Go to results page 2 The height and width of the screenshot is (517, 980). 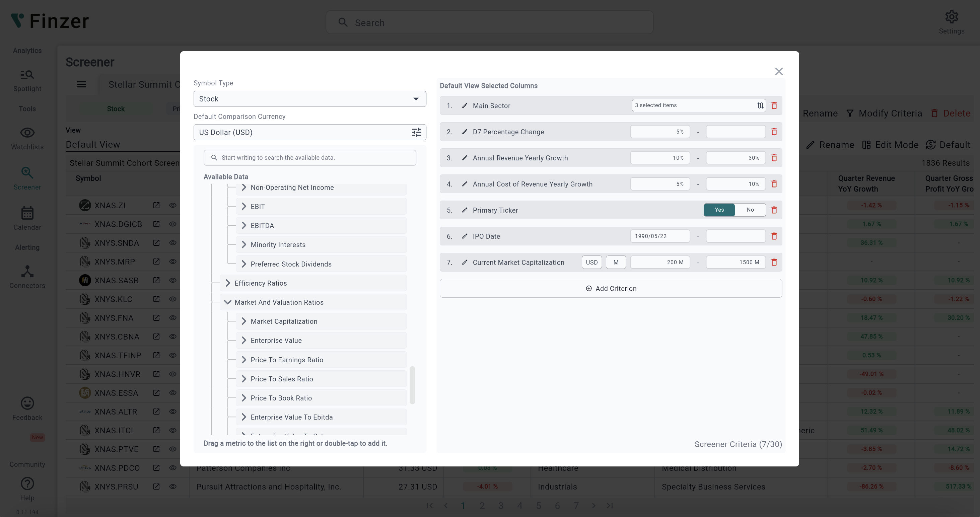482,506
